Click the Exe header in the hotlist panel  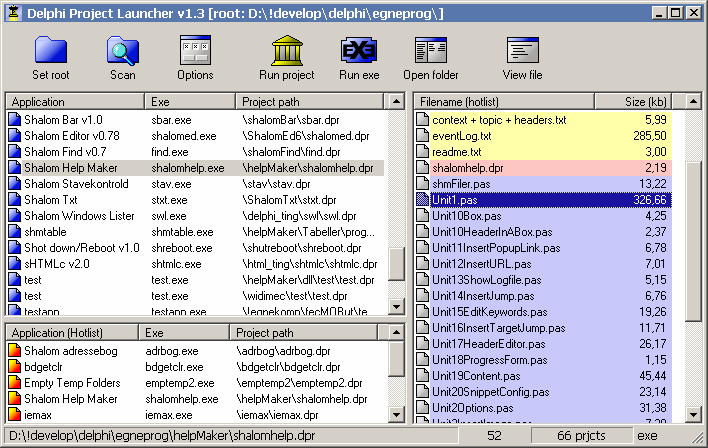click(x=184, y=333)
